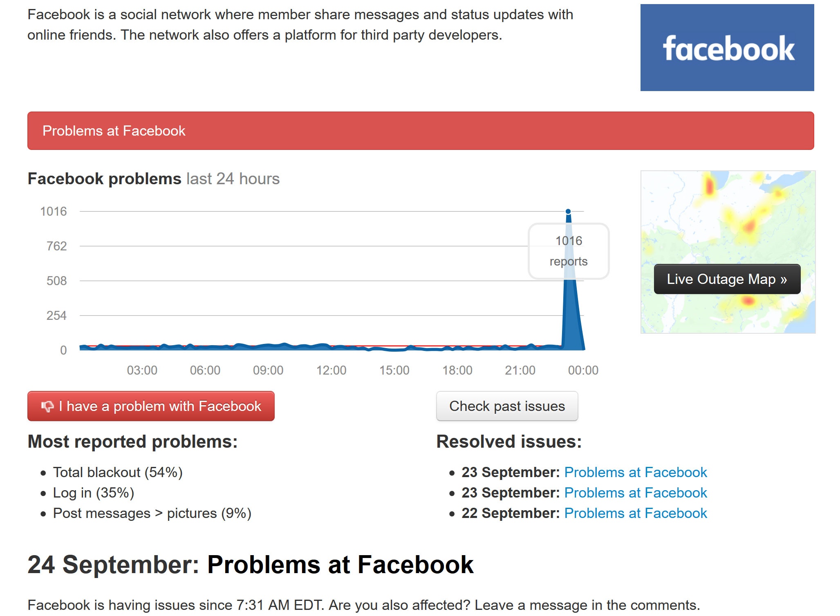Click the 21:00 axis label
Screen dimensions: 840x616
tap(520, 370)
